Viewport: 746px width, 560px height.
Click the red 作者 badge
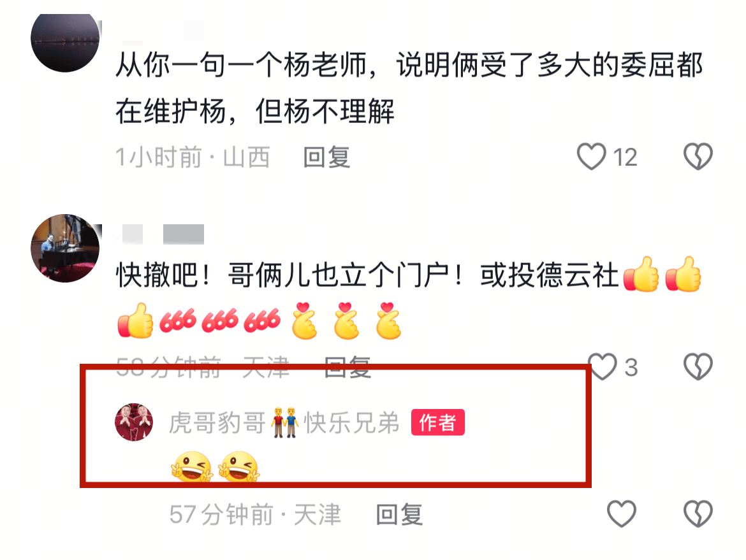(437, 422)
